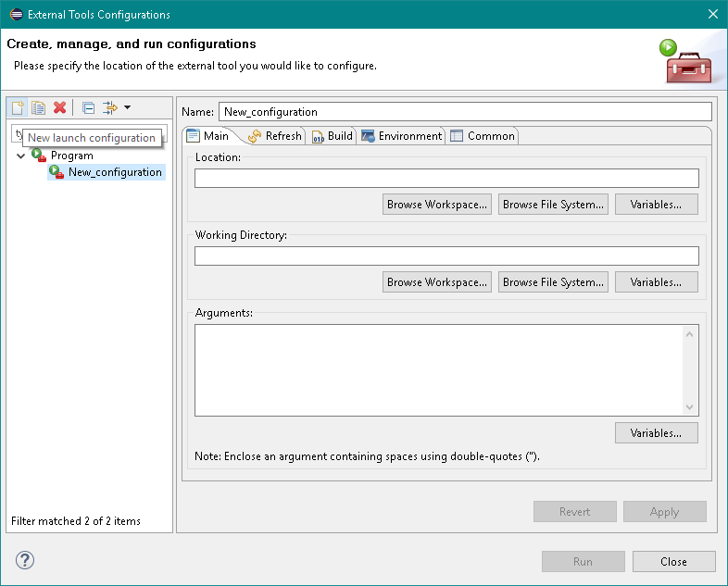The height and width of the screenshot is (586, 728).
Task: Click the Arguments scrollbar up arrow
Action: pos(689,334)
